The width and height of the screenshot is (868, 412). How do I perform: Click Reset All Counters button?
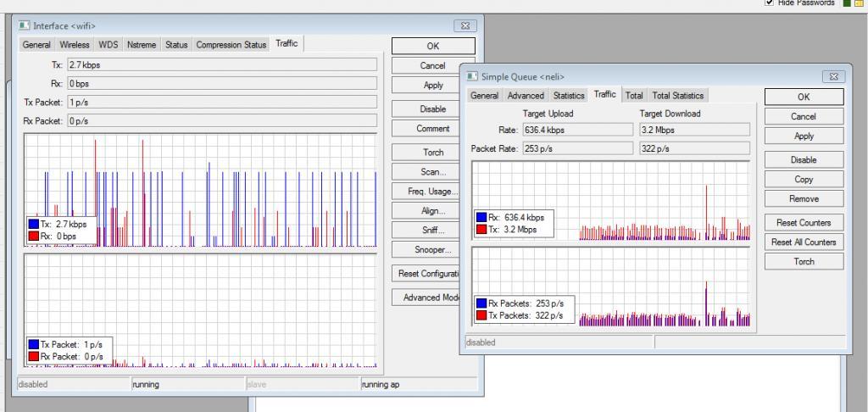click(x=804, y=242)
